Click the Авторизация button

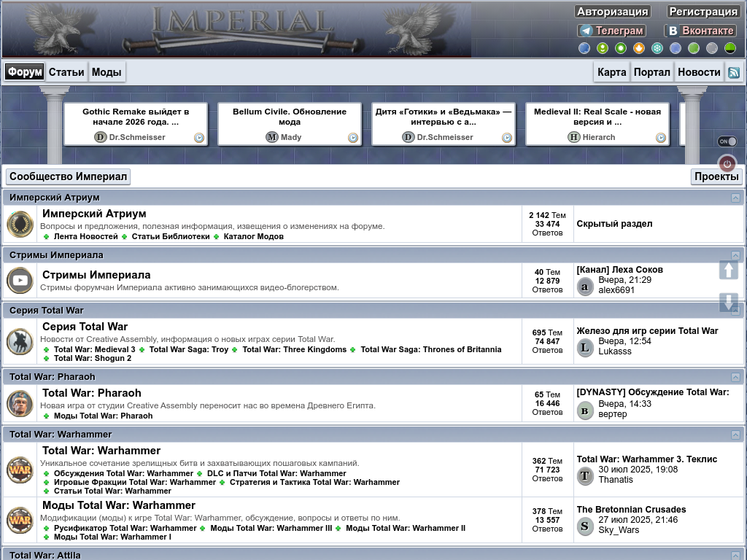tap(612, 12)
